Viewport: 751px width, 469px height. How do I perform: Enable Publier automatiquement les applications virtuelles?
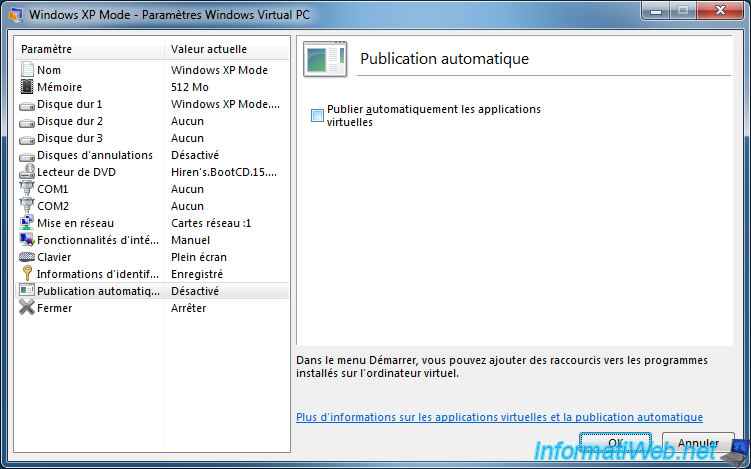(317, 115)
